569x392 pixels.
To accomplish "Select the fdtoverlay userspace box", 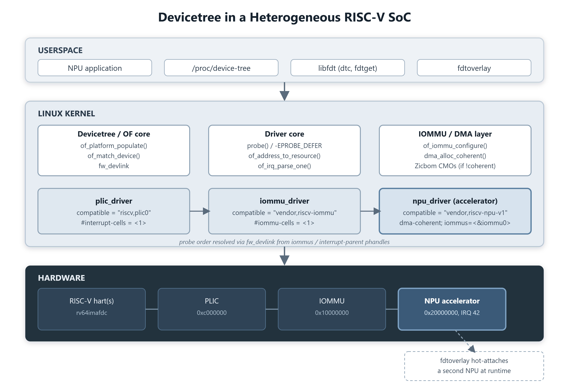I will pos(474,68).
